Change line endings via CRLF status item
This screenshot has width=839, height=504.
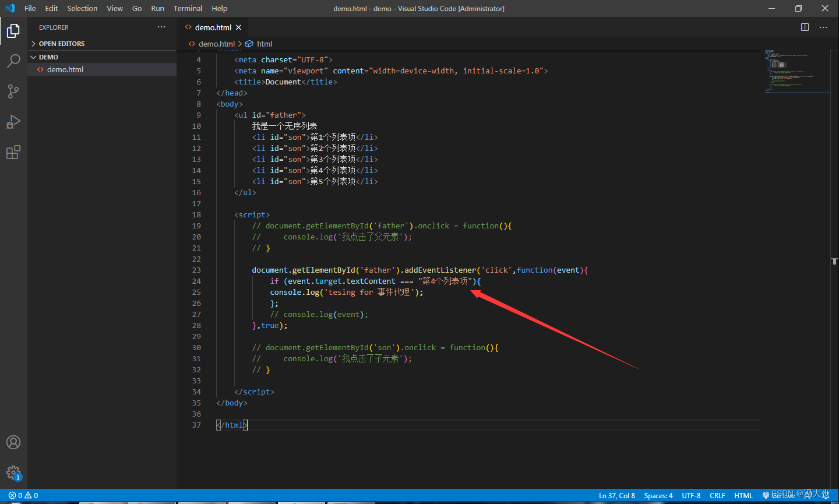(x=717, y=495)
